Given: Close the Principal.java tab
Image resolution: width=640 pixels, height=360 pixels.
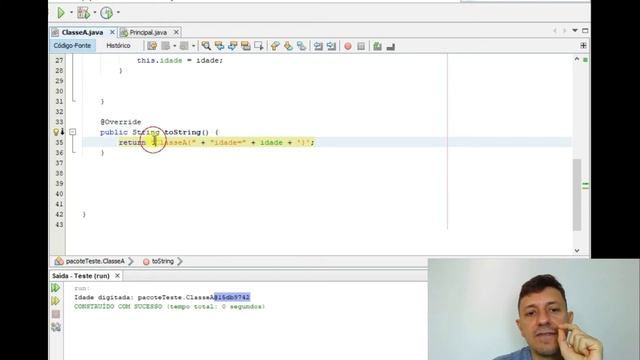Looking at the screenshot, I should click(176, 32).
